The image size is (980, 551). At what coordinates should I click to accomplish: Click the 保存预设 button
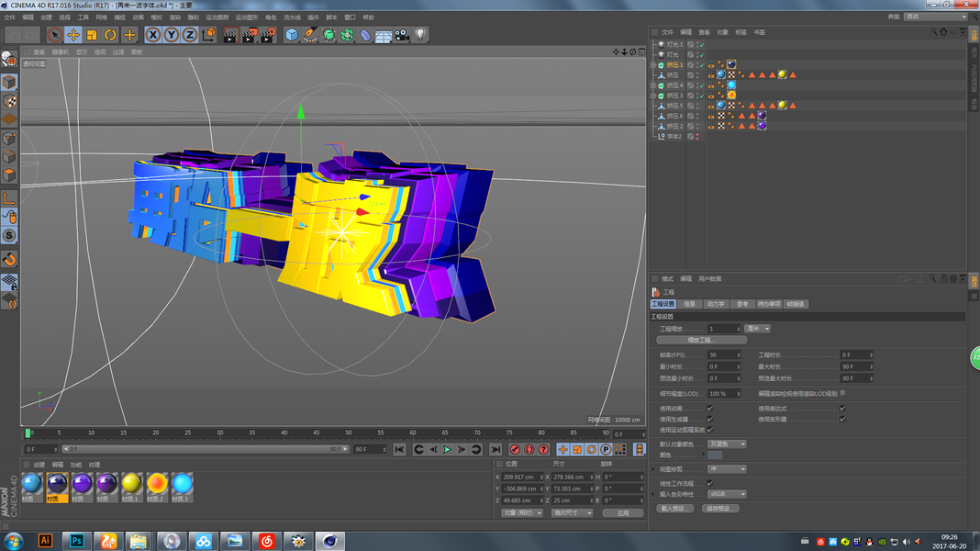[x=720, y=509]
